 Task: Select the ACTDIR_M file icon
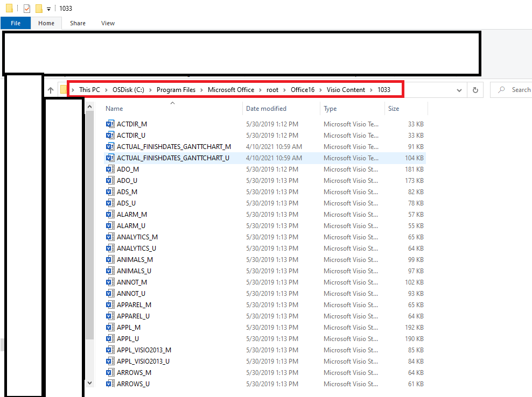[110, 124]
